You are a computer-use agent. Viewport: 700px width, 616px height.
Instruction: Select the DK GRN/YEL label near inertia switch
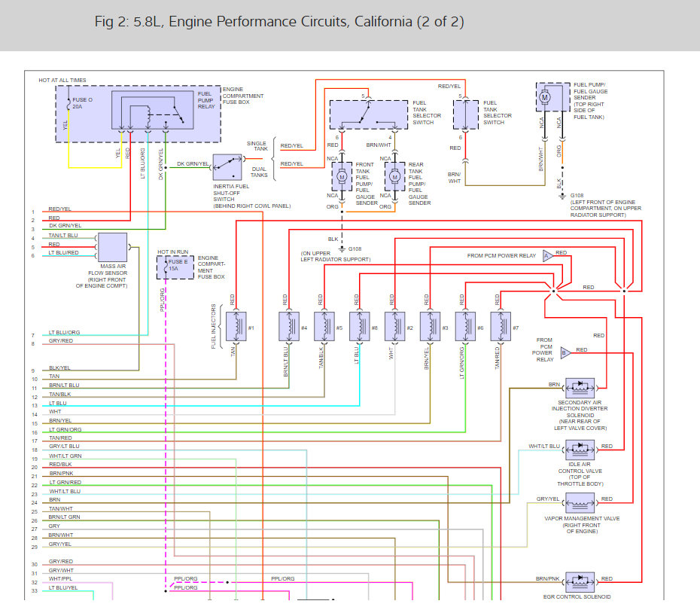click(x=193, y=164)
